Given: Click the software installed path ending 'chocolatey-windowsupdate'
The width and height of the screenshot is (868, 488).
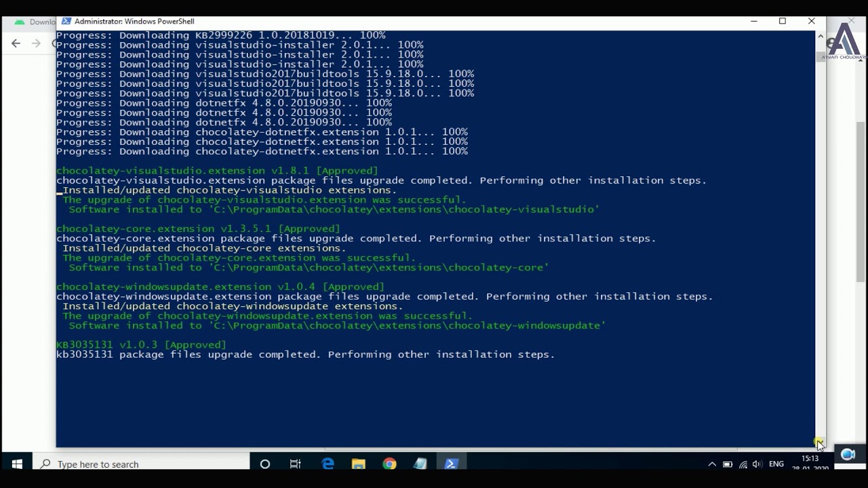Looking at the screenshot, I should pyautogui.click(x=337, y=325).
